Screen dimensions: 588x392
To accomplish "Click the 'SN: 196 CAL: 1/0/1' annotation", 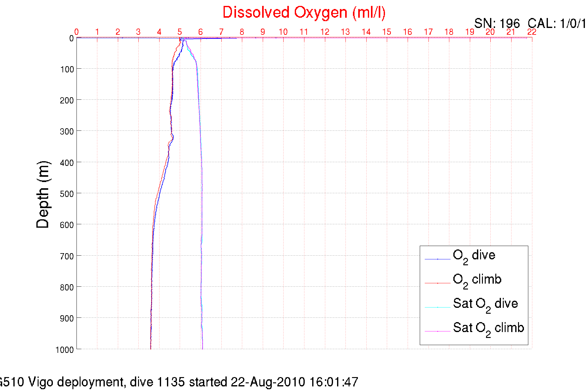I will click(531, 24).
